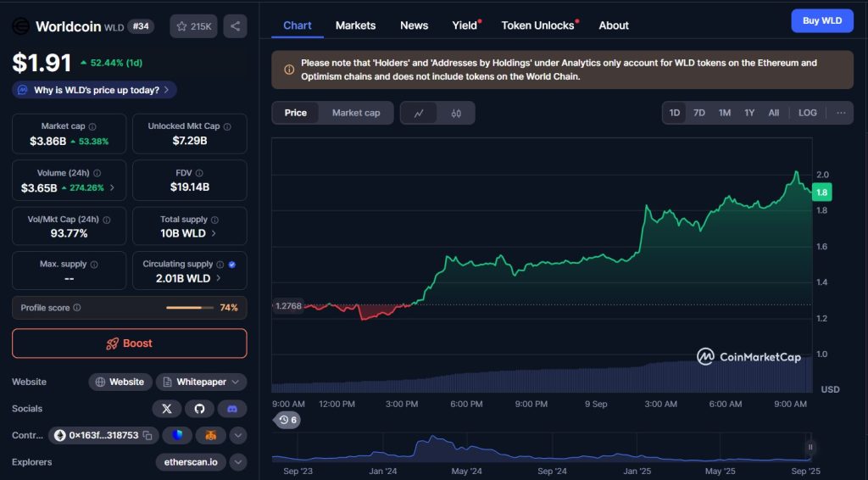Select the 7D time range
Image resolution: width=868 pixels, height=480 pixels.
(699, 113)
